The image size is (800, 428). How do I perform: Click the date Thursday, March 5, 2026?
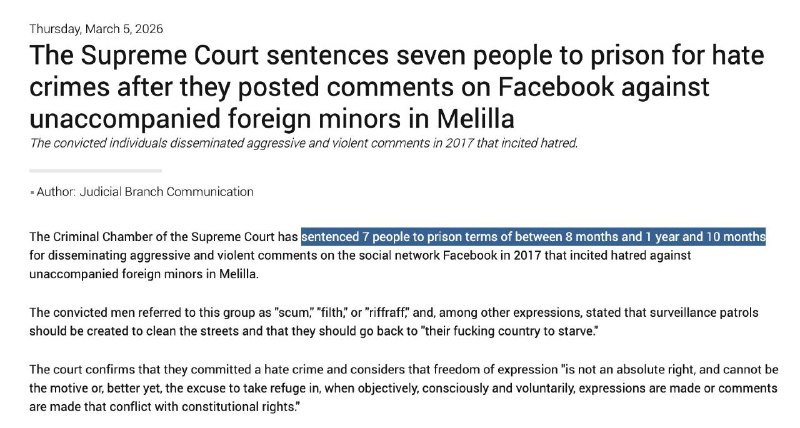[x=95, y=27]
